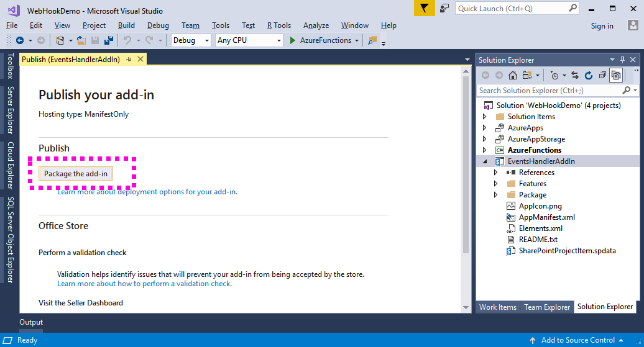
Task: Select SharePointProjectItem.spdata file
Action: 567,251
